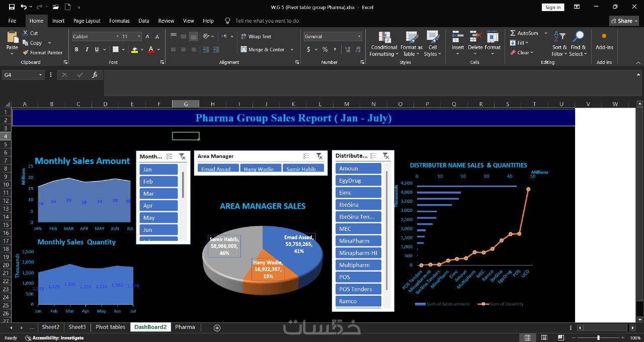644x342 pixels.
Task: Click the Cut scissors command
Action: 30,33
